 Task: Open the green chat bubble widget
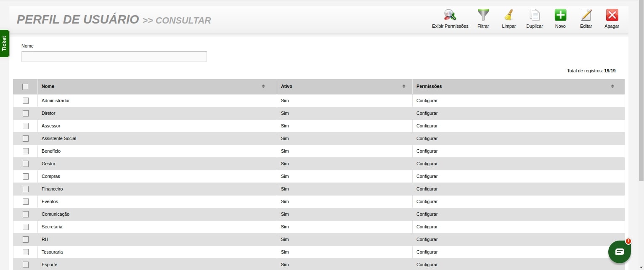click(619, 251)
